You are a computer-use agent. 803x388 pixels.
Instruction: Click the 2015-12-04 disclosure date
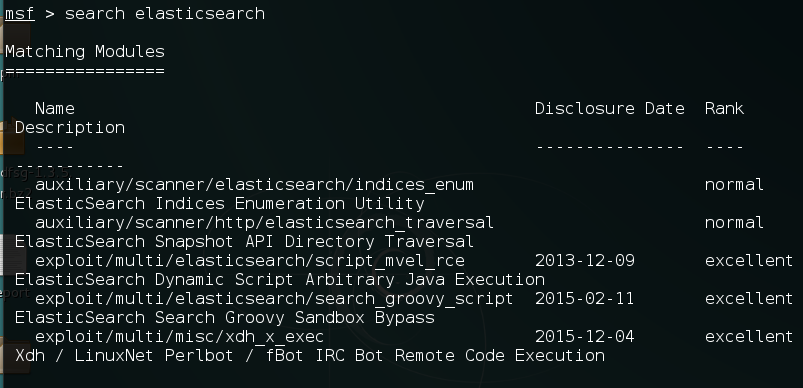[x=585, y=336]
